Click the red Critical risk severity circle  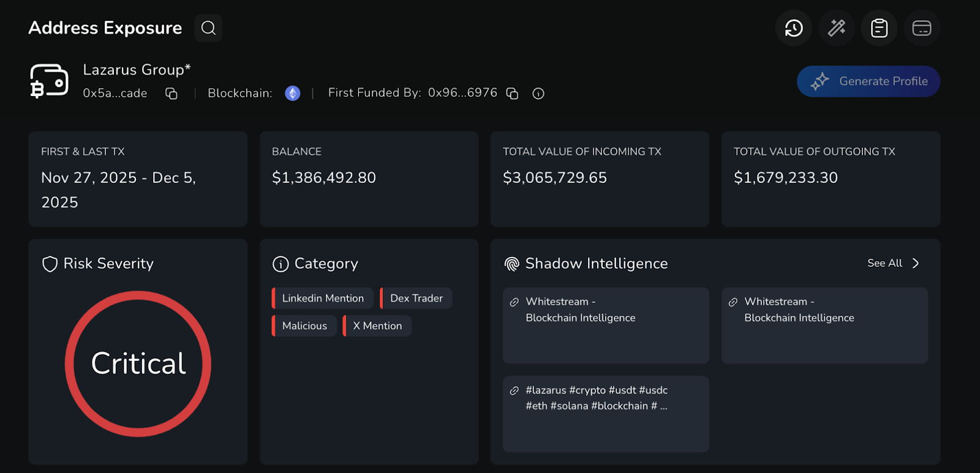138,363
